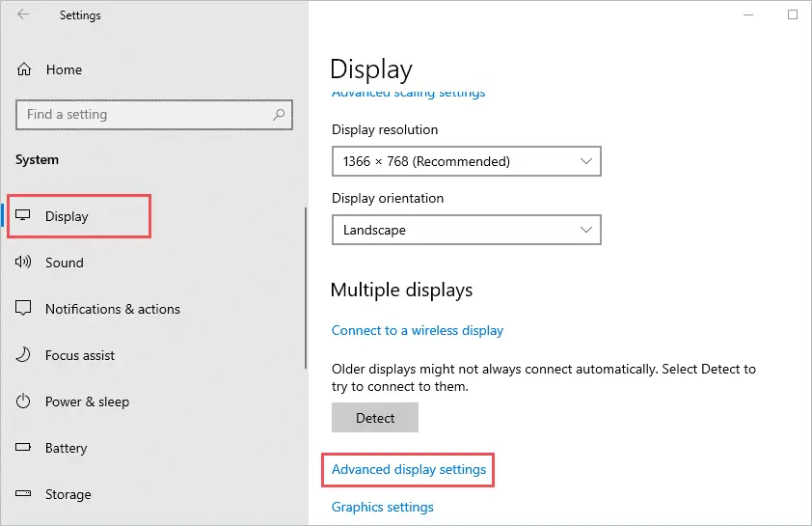812x526 pixels.
Task: Open Storage settings
Action: 68,494
